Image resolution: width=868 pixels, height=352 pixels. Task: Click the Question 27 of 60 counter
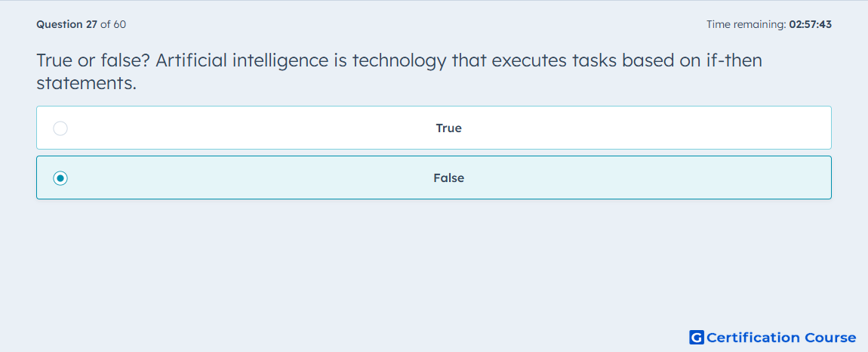pos(81,24)
